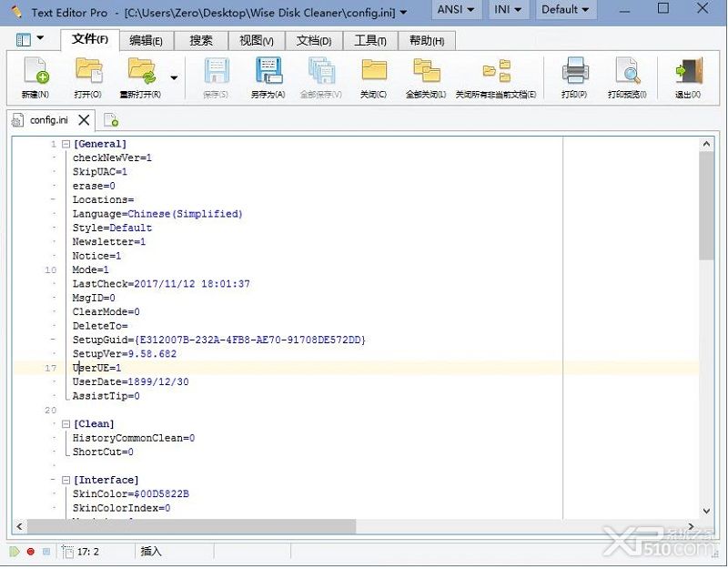Viewport: 728px width, 569px height.
Task: Close the config.ini document tab
Action: coord(84,120)
